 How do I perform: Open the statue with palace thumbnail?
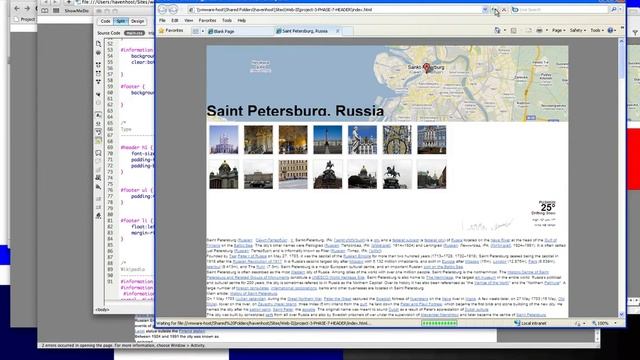(x=362, y=140)
